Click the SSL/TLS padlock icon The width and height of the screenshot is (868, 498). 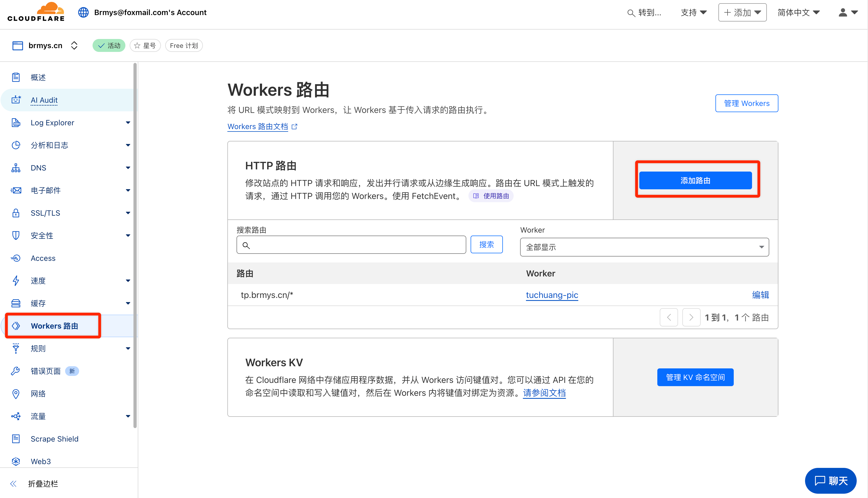coord(16,213)
